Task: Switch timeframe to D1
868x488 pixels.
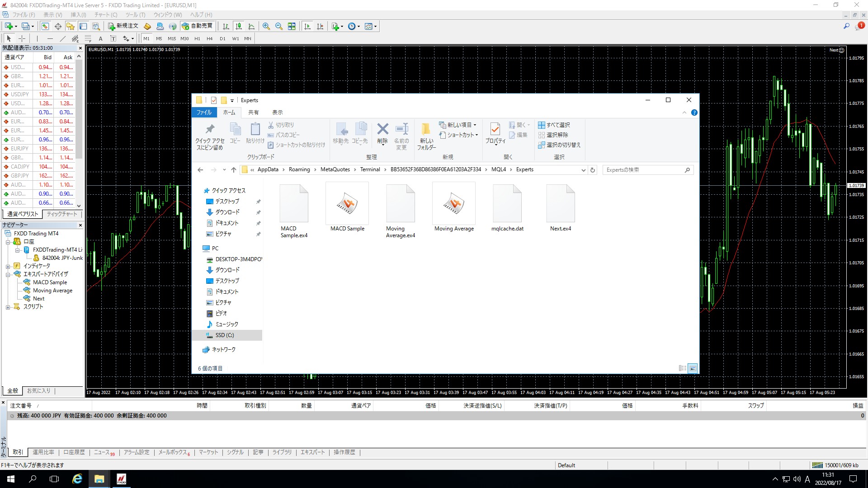Action: [x=222, y=38]
